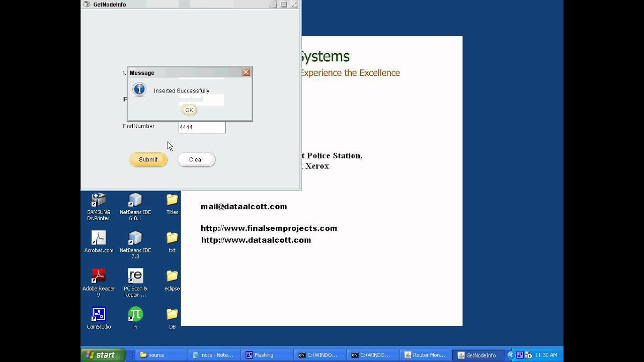
Task: Click OK in the Message dialog
Action: coord(189,110)
